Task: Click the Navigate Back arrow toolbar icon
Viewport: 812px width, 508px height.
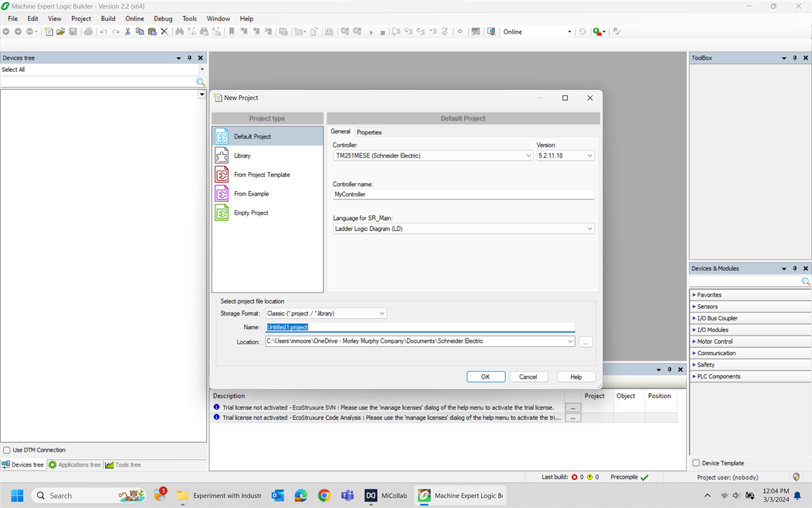Action: tap(6, 31)
